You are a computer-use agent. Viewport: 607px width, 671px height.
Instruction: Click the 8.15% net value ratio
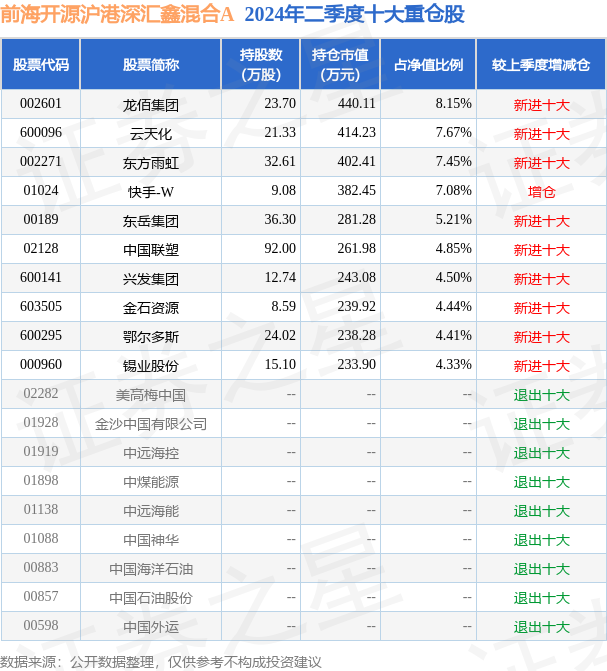(x=453, y=104)
